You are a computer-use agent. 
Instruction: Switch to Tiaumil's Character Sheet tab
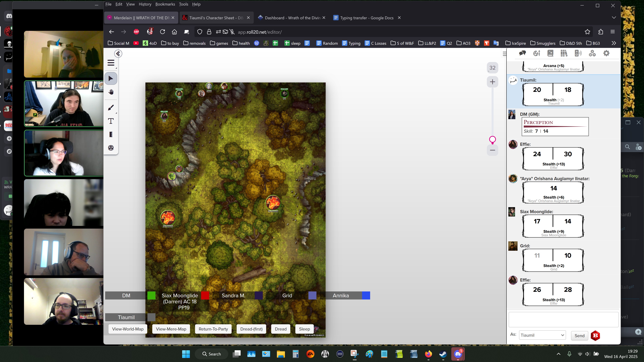click(216, 18)
